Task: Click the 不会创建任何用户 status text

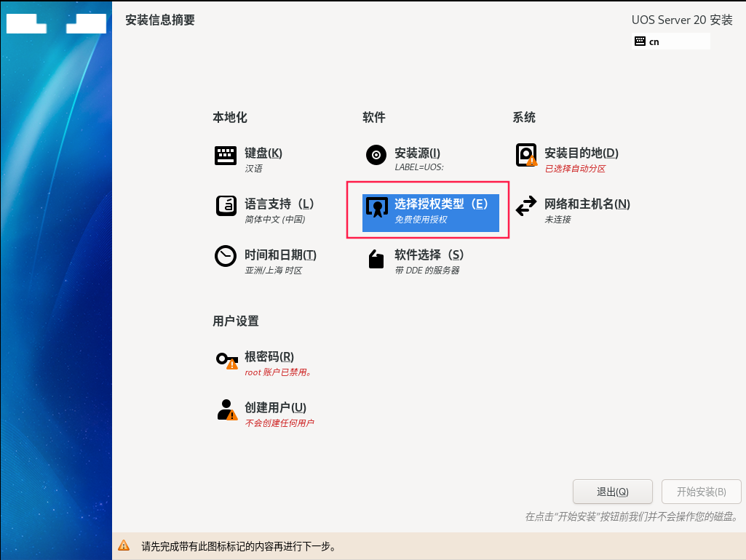Action: pos(279,423)
